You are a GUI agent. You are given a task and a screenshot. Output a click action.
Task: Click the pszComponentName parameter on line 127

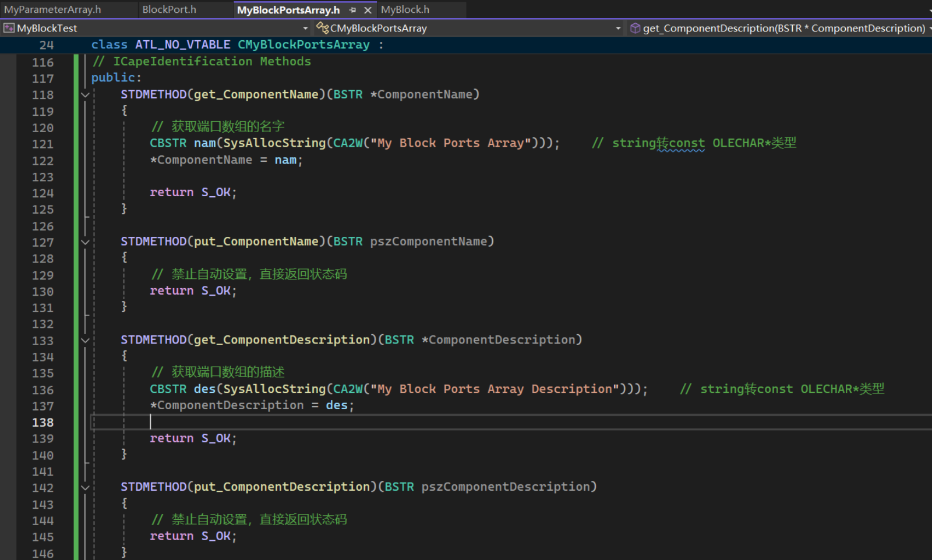429,242
